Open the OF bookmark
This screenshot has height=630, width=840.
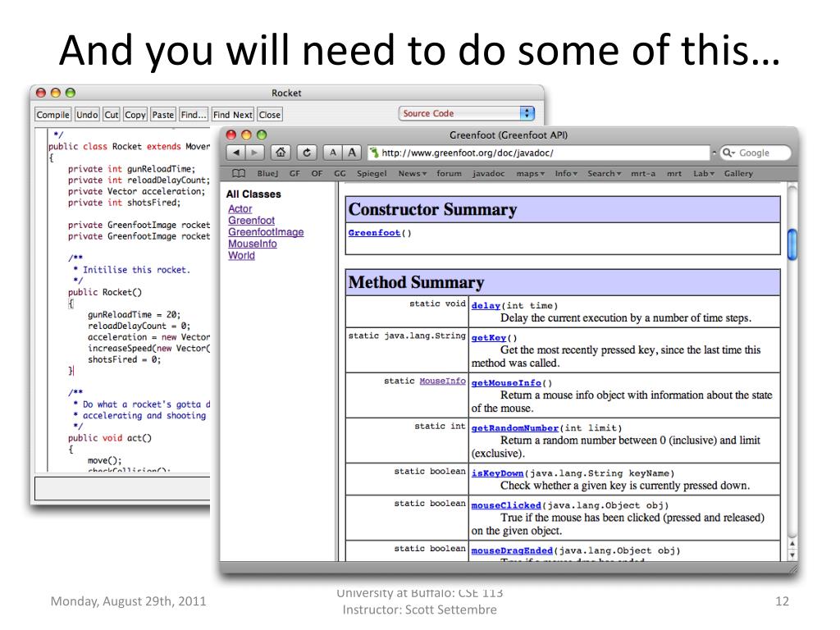click(x=317, y=174)
